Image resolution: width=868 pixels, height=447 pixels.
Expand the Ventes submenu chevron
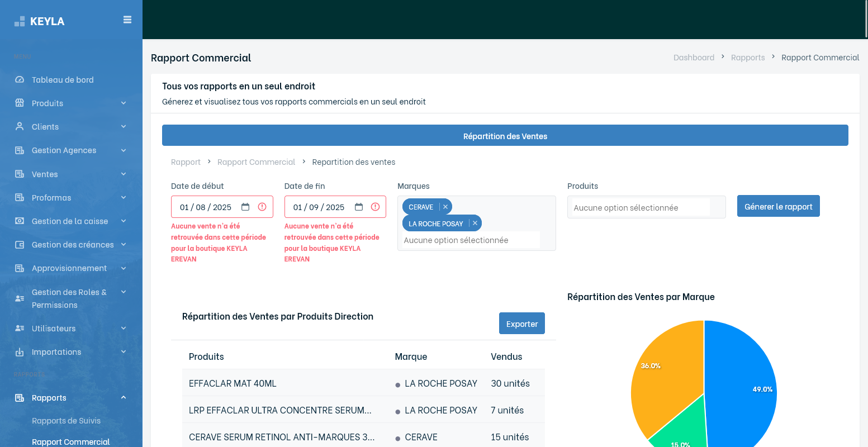coord(124,174)
